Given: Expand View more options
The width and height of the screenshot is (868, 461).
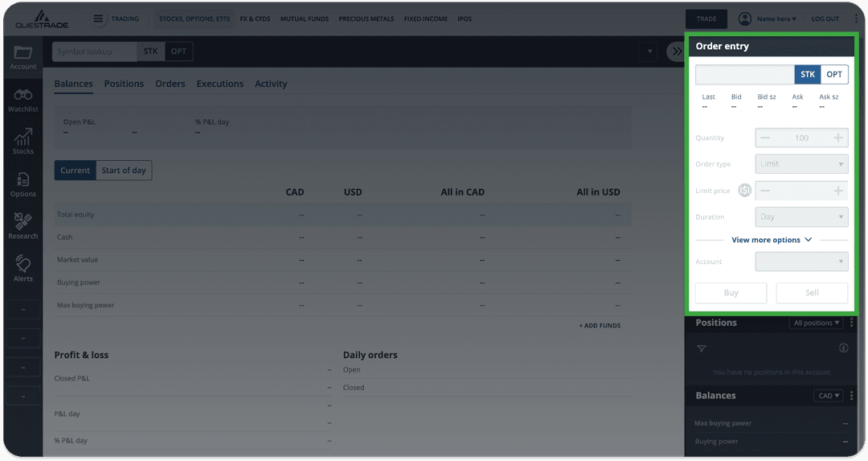Looking at the screenshot, I should point(772,240).
